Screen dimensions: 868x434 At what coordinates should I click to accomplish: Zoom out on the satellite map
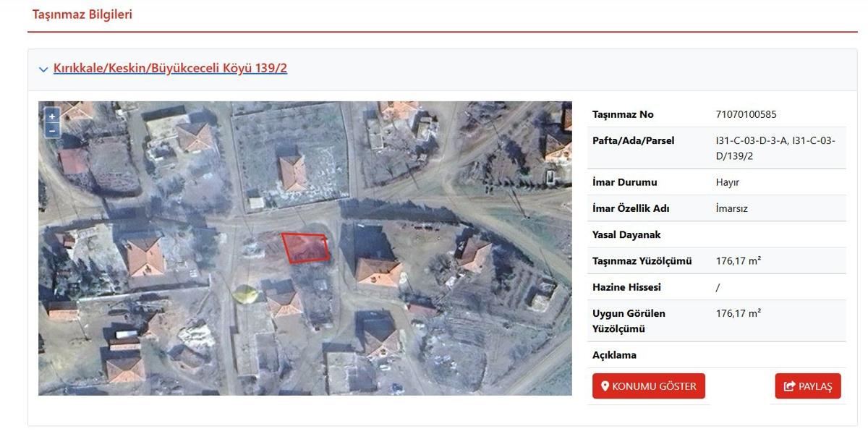52,130
